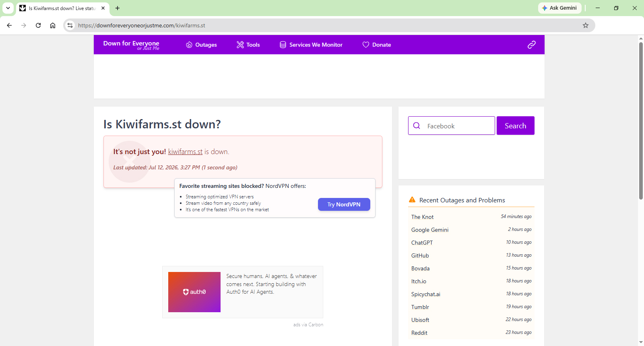Close the Kiwifarms.st status tab
This screenshot has height=346, width=644.
103,8
